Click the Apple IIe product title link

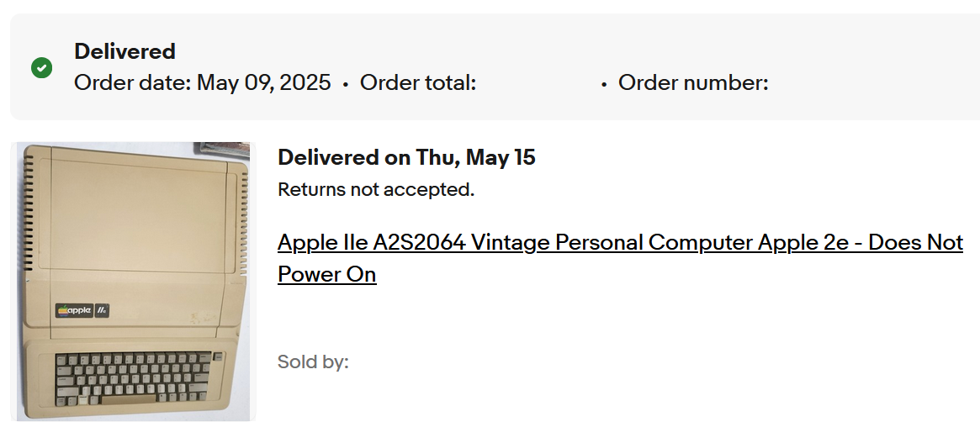pyautogui.click(x=619, y=243)
